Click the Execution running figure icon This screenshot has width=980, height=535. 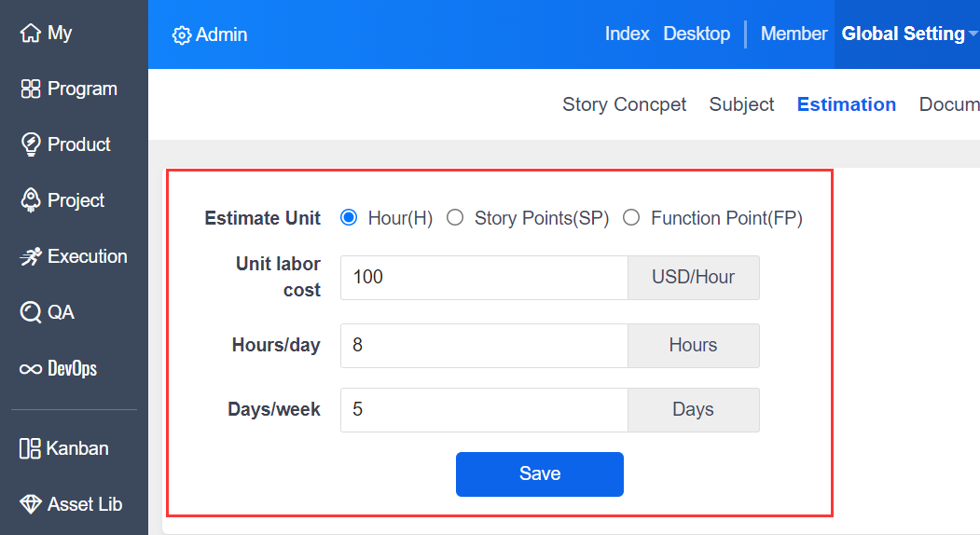(x=31, y=256)
